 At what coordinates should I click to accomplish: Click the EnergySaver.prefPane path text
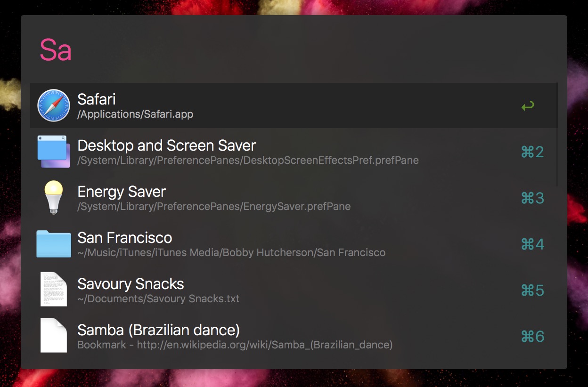pyautogui.click(x=214, y=206)
